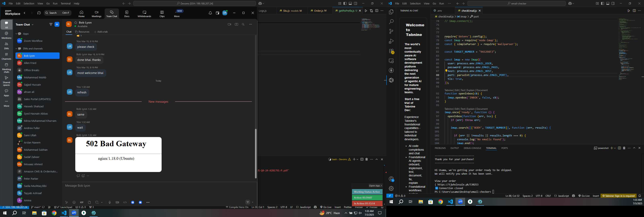The width and height of the screenshot is (644, 217).
Task: Collapse the Apps section
Action: (x=17, y=34)
